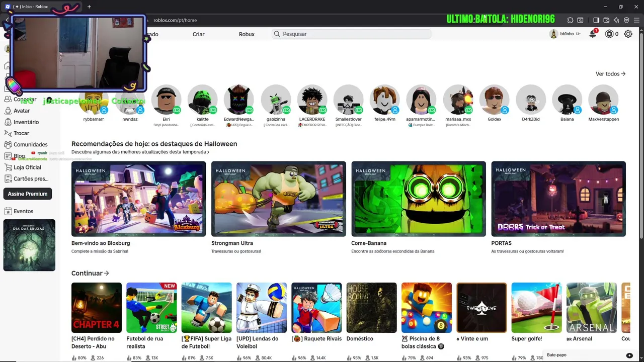This screenshot has height=362, width=644.
Task: Click the Assine Premium button
Action: click(x=28, y=194)
